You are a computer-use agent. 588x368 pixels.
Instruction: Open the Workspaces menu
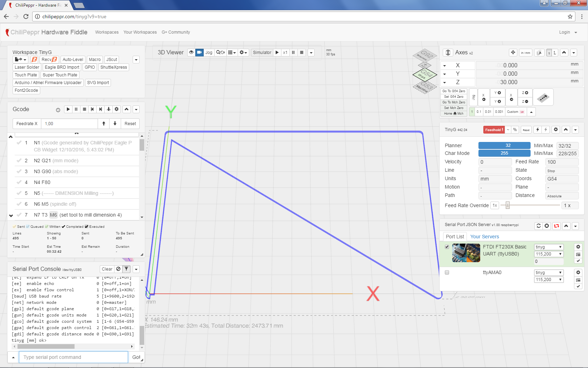pyautogui.click(x=107, y=32)
